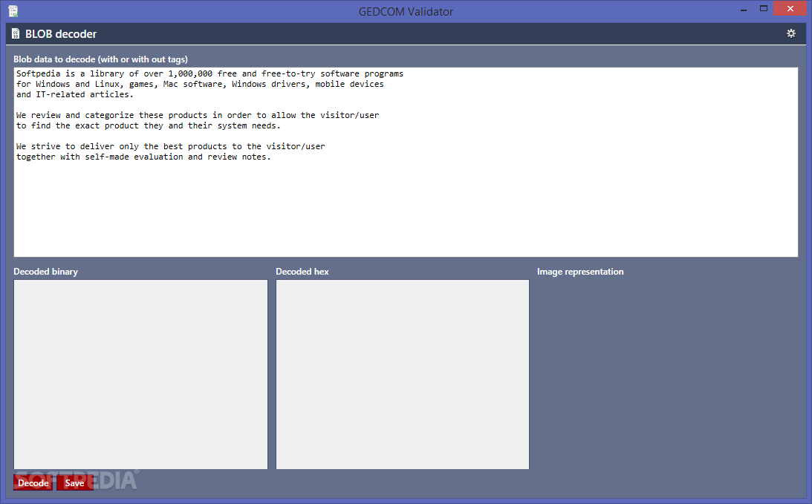Click the Save button
The width and height of the screenshot is (812, 504).
74,482
